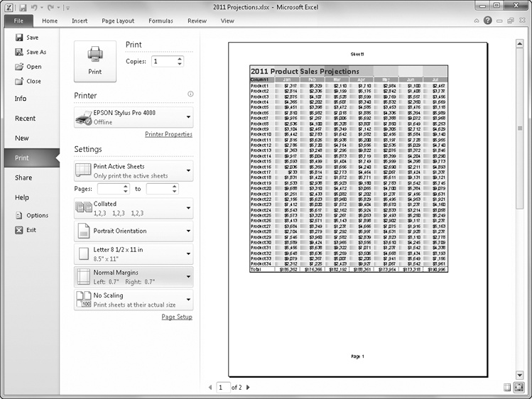Open the Print Active Sheets dropdown

[134, 171]
